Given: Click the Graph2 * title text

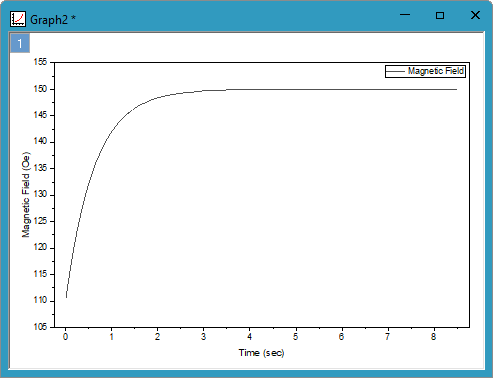Looking at the screenshot, I should click(53, 20).
